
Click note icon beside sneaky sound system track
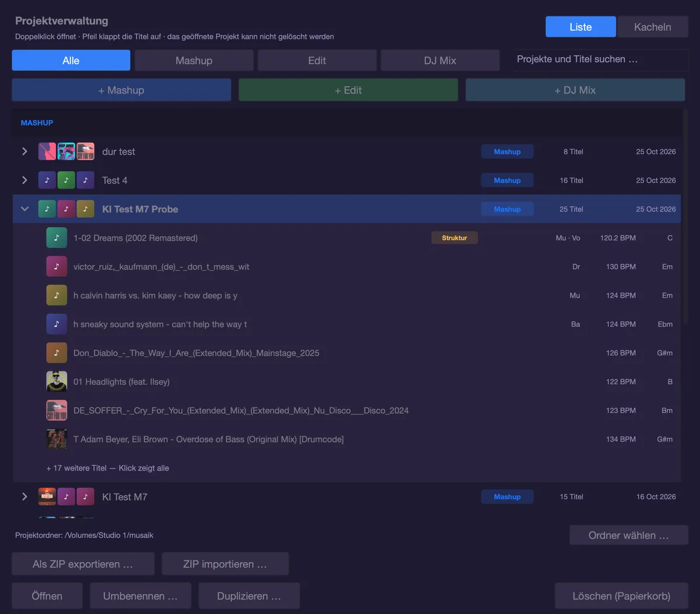[x=57, y=324]
